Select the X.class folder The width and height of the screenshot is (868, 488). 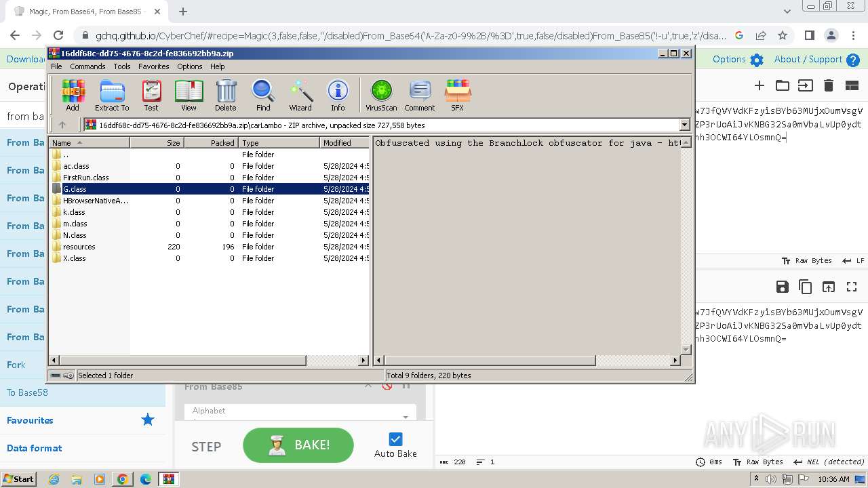[x=209, y=258]
